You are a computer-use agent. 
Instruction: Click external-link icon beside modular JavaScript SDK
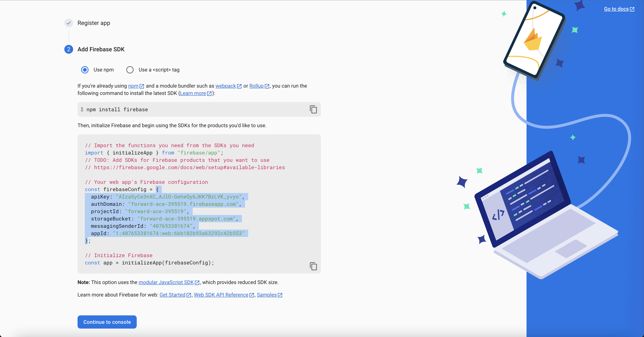pos(197,283)
